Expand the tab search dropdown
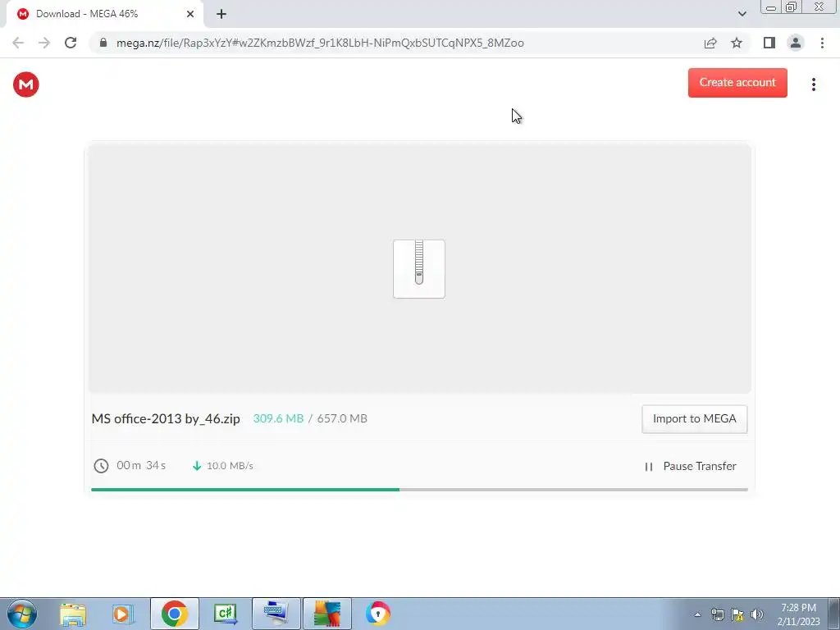Image resolution: width=840 pixels, height=630 pixels. point(742,14)
